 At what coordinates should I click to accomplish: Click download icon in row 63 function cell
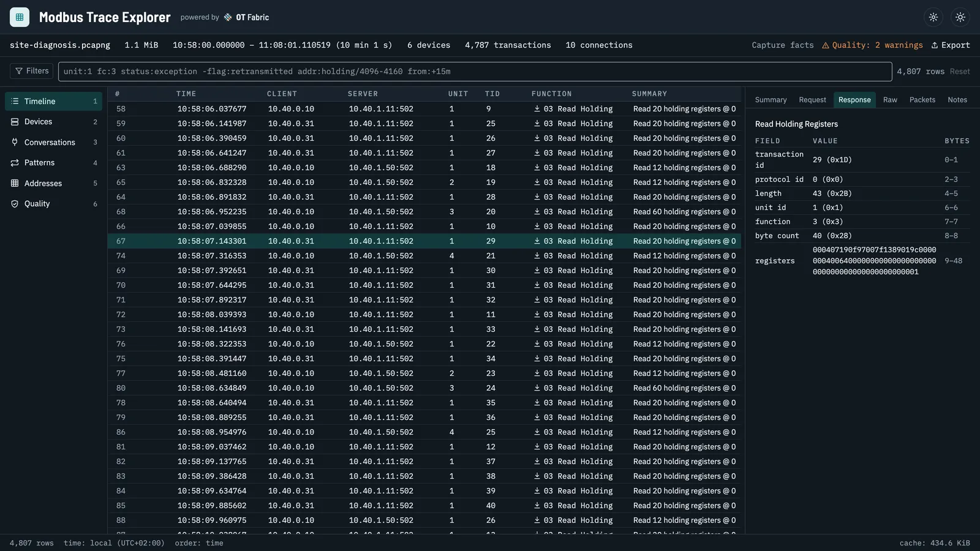[x=537, y=168]
